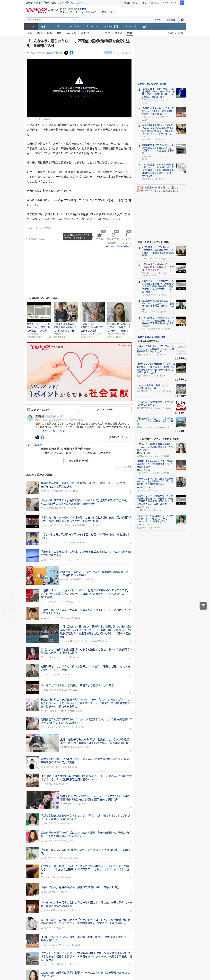Select the エキスパート nav item

click(x=72, y=27)
